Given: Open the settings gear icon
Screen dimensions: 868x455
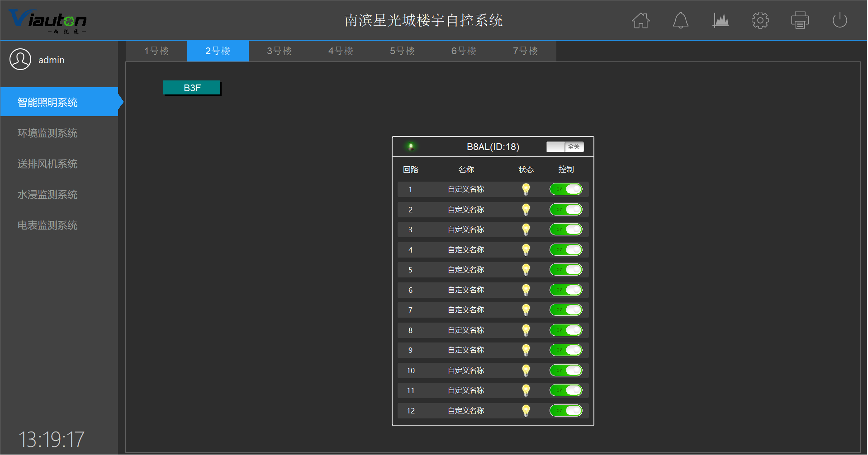Looking at the screenshot, I should 760,20.
